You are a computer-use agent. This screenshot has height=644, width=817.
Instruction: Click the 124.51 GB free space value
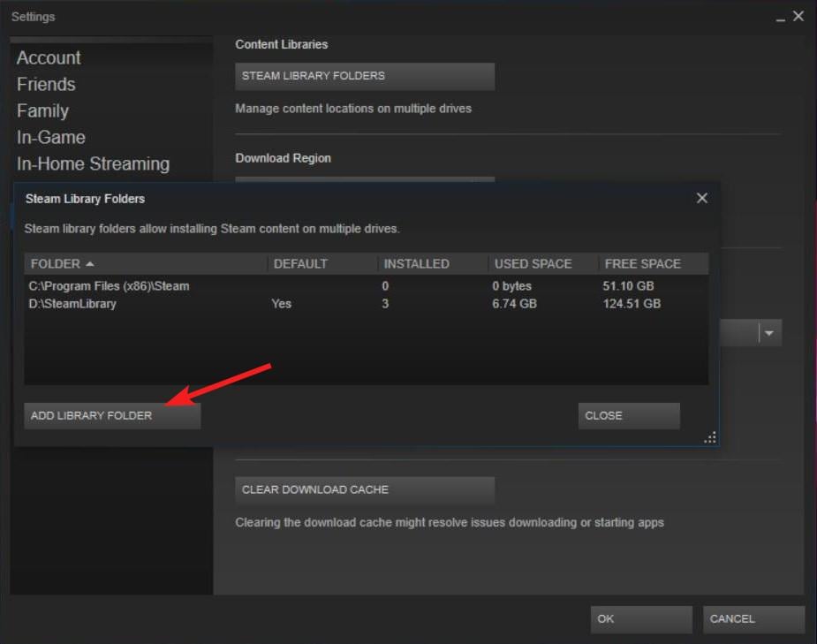point(632,304)
